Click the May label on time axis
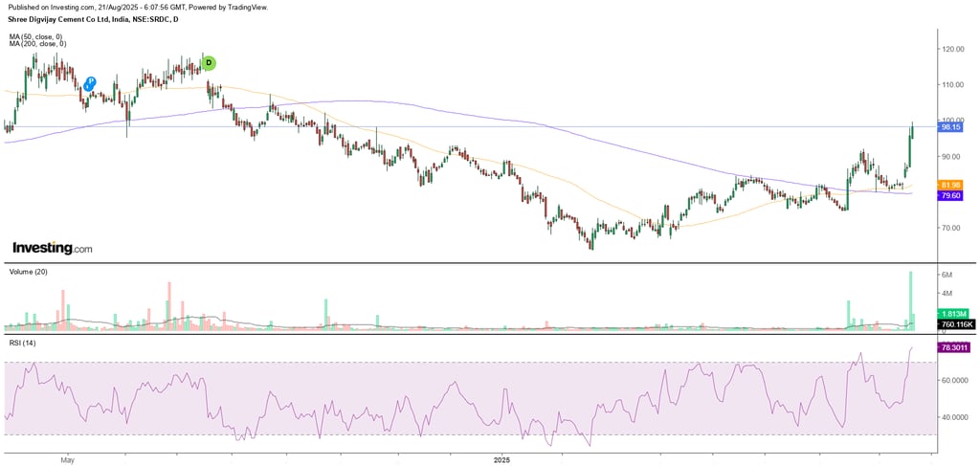980x466 pixels. (68, 460)
